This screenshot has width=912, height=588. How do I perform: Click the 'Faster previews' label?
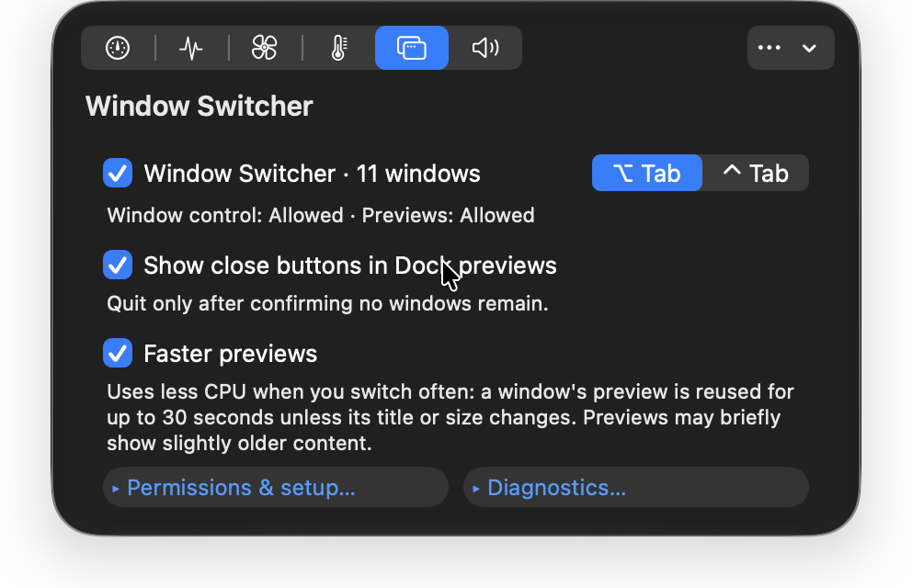(x=231, y=354)
